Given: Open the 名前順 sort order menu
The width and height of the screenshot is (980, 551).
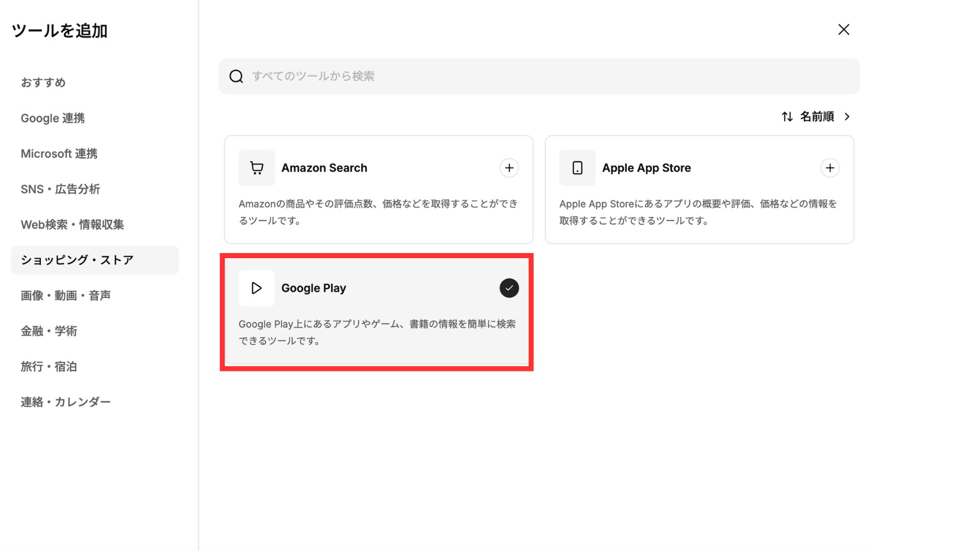Looking at the screenshot, I should click(817, 117).
